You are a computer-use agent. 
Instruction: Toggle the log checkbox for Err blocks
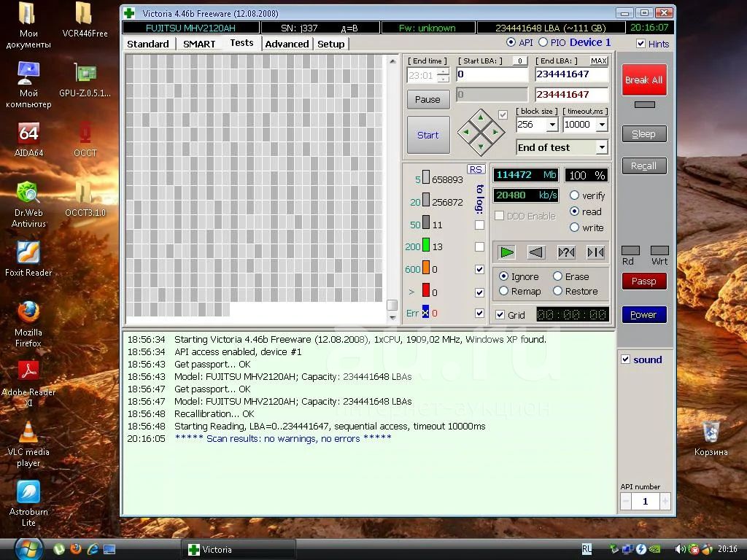tap(480, 314)
